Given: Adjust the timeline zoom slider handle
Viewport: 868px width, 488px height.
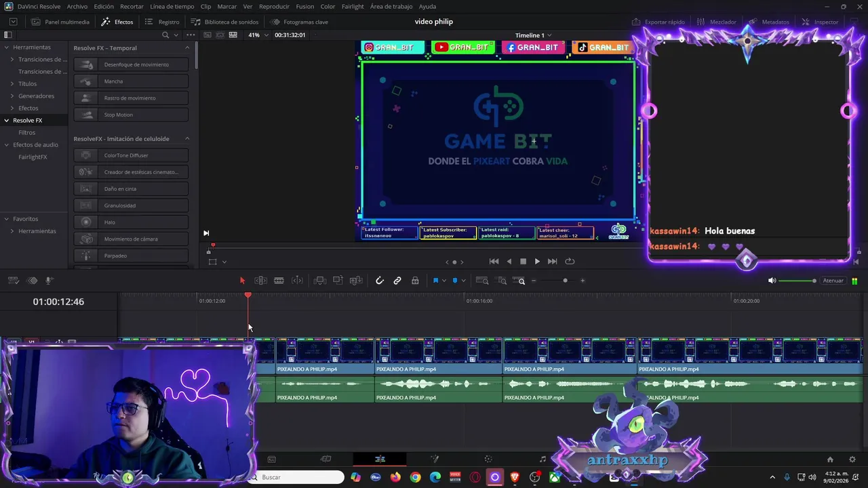Looking at the screenshot, I should [x=565, y=281].
